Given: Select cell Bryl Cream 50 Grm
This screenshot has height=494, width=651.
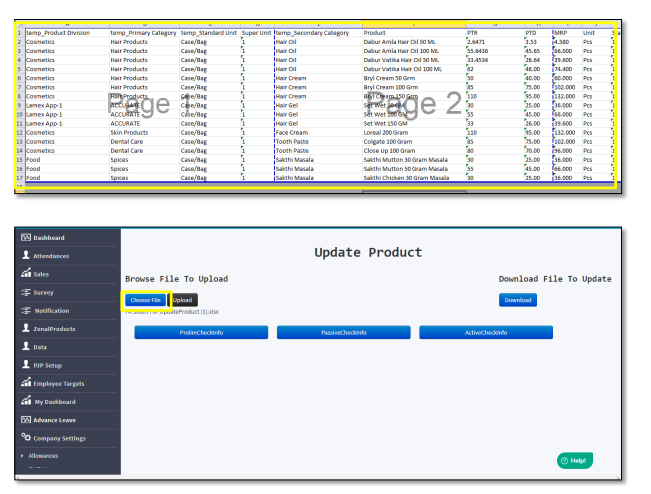Looking at the screenshot, I should click(414, 78).
